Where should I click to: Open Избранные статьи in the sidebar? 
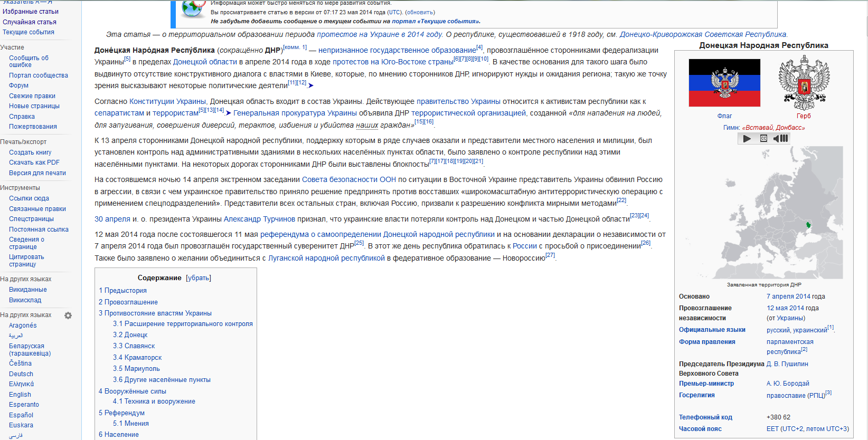(x=31, y=12)
